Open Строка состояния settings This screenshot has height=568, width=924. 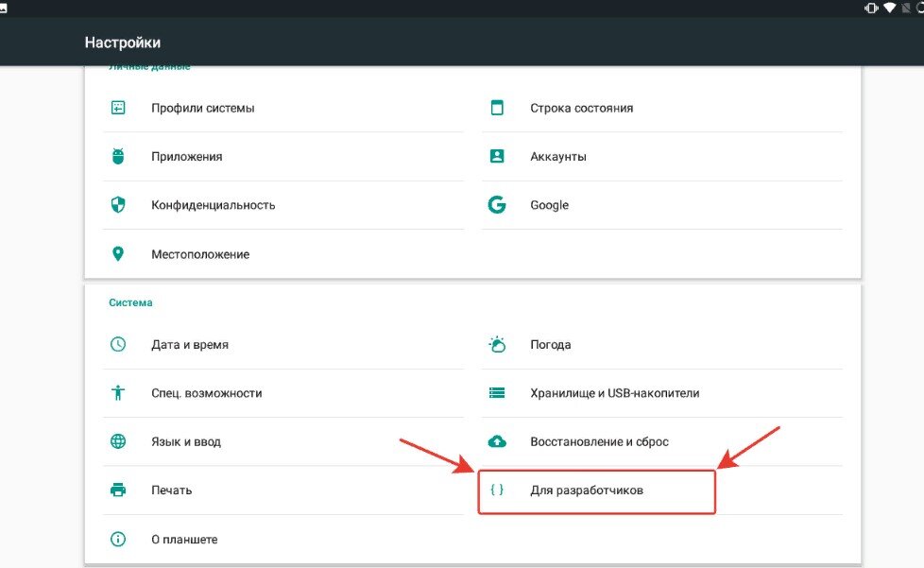point(581,108)
